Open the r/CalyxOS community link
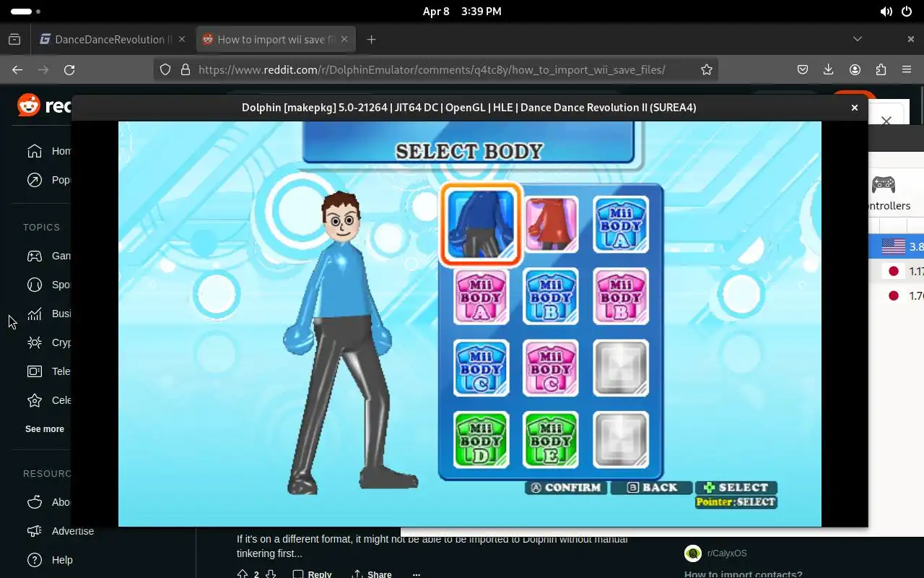Image resolution: width=924 pixels, height=578 pixels. click(x=727, y=553)
